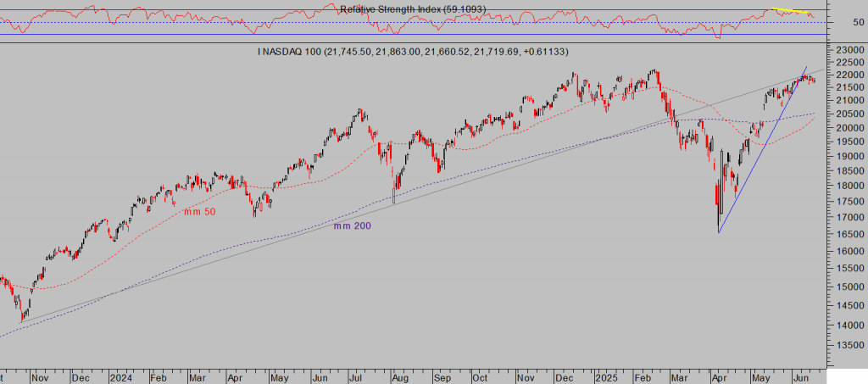Click the 15000 price axis label

849,287
